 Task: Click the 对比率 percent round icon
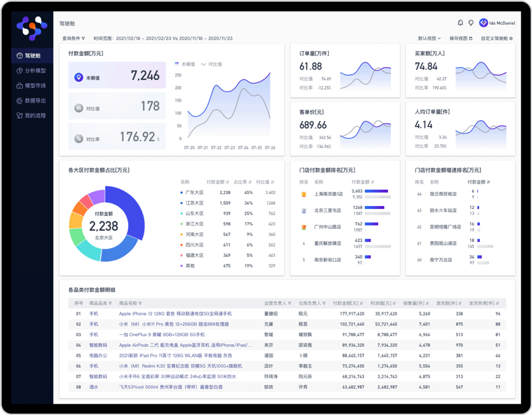point(79,139)
